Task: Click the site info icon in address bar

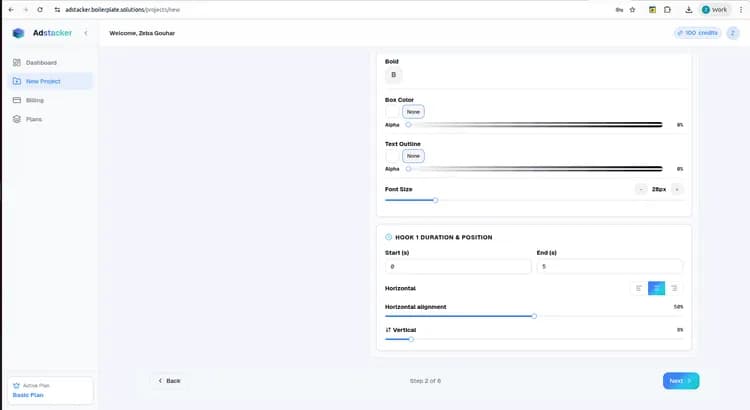Action: 57,10
